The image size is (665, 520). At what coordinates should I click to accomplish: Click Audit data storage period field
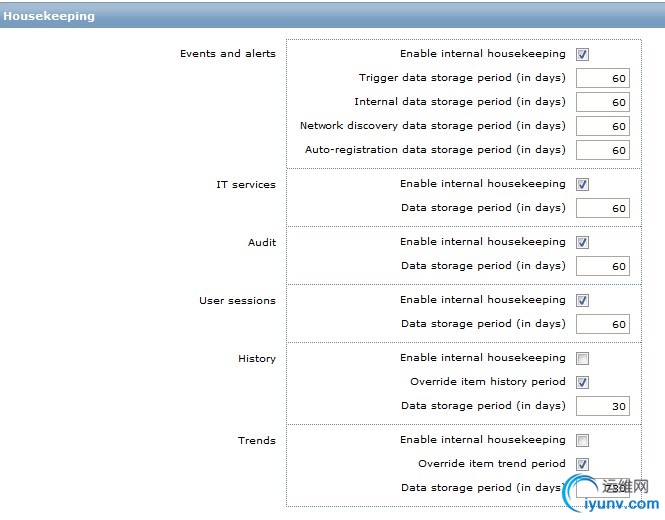click(x=603, y=267)
